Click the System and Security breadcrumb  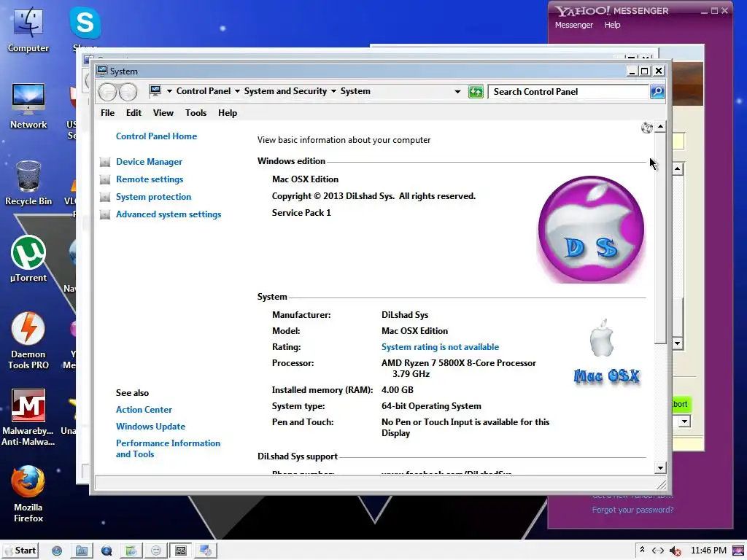click(x=285, y=91)
